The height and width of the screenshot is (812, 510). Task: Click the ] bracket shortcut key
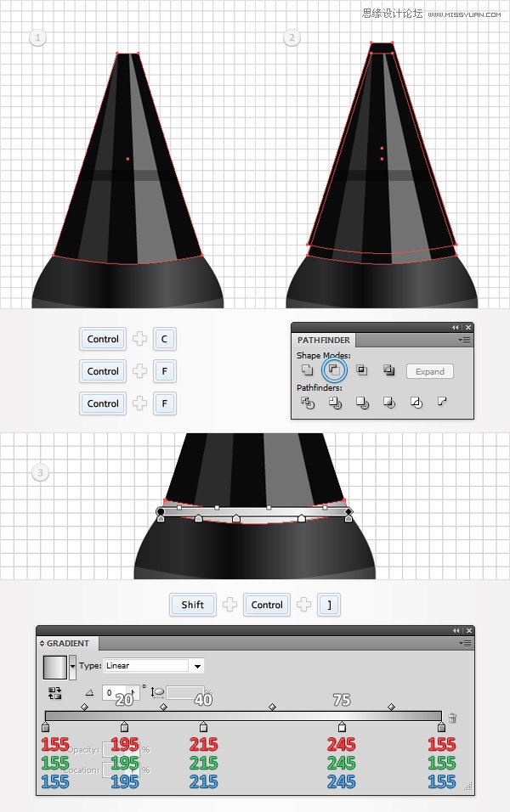329,605
